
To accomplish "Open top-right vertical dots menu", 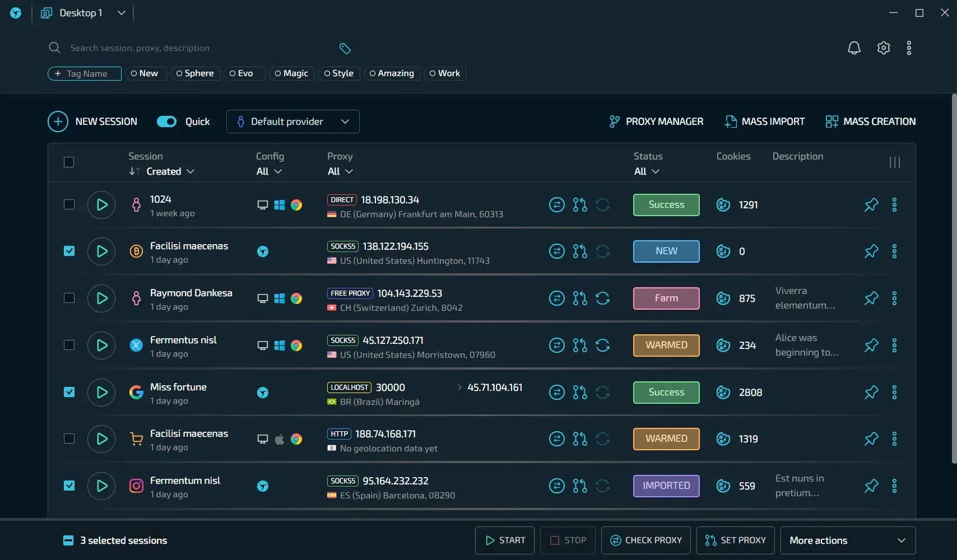I will click(909, 48).
